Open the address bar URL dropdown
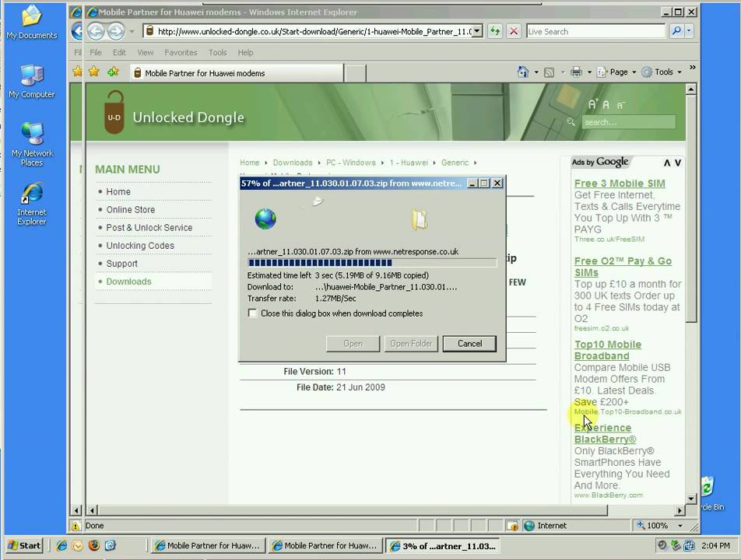This screenshot has width=741, height=560. 477,31
